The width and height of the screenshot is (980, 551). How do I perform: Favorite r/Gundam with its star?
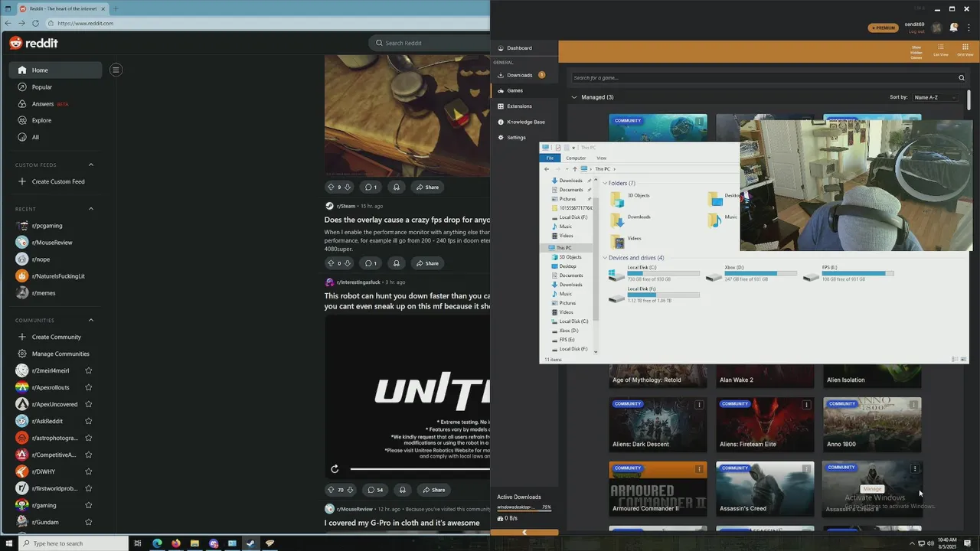89,522
